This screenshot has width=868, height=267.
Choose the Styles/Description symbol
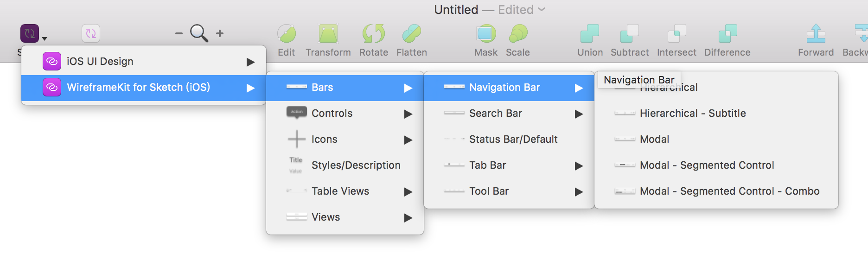345,165
